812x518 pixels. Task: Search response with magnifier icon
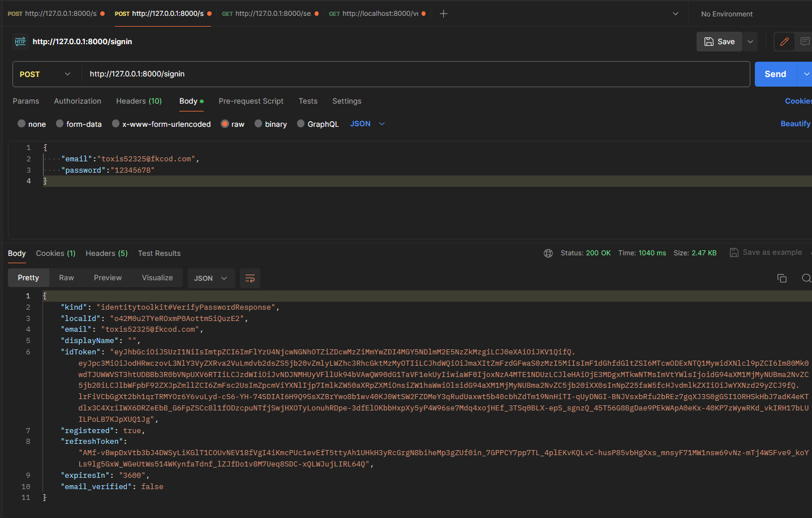[806, 278]
